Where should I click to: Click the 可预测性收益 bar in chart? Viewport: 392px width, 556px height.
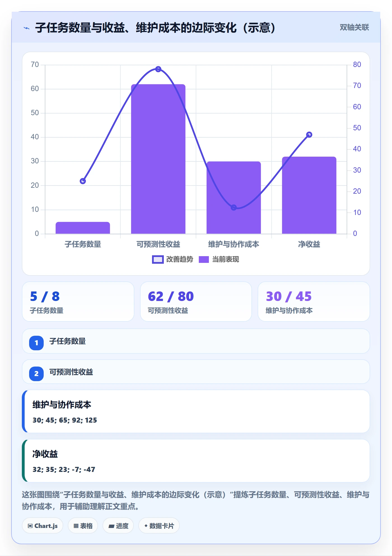(158, 159)
